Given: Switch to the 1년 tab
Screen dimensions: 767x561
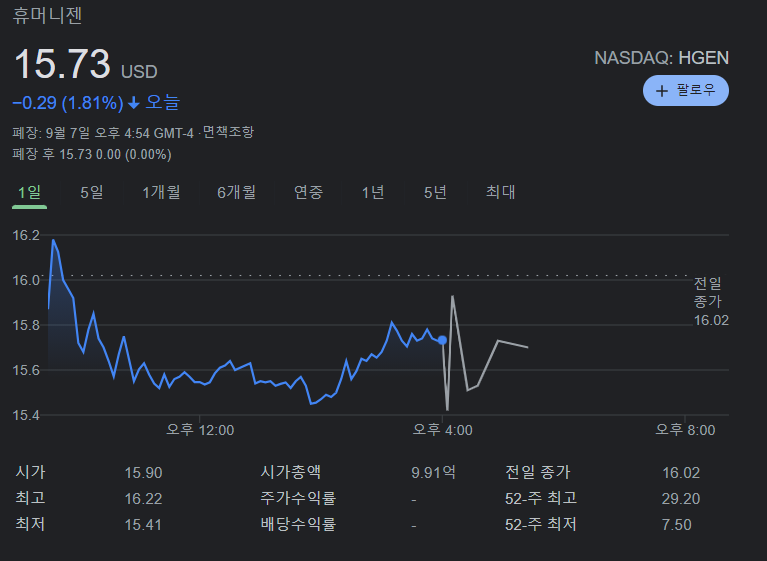Looking at the screenshot, I should click(373, 192).
